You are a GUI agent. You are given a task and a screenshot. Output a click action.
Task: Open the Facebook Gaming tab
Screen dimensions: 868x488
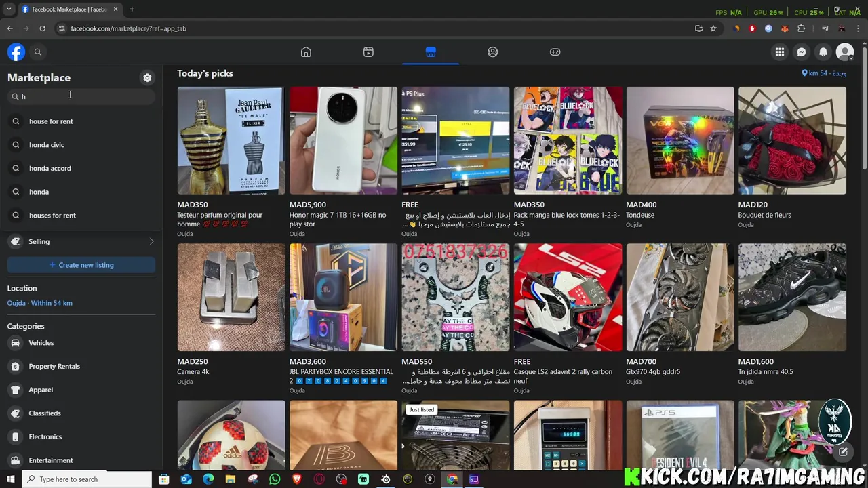pyautogui.click(x=555, y=52)
